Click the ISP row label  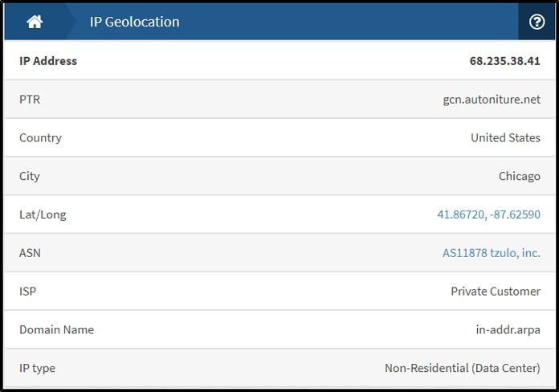coord(27,292)
